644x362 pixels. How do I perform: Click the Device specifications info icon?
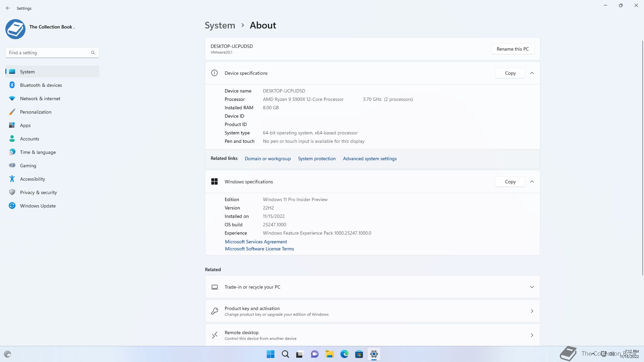214,73
